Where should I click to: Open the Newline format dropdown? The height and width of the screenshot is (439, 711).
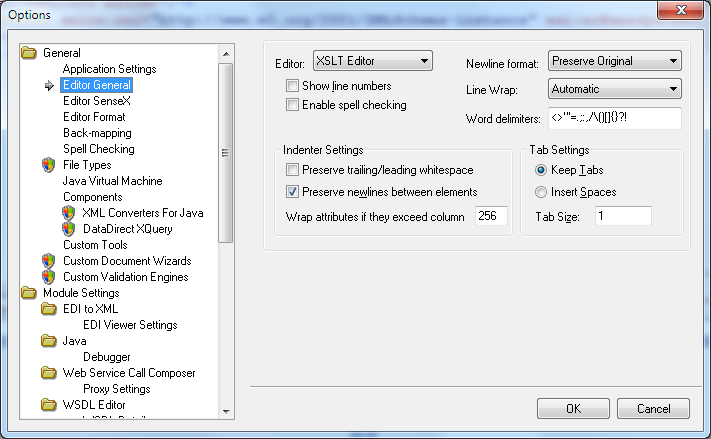[x=614, y=62]
